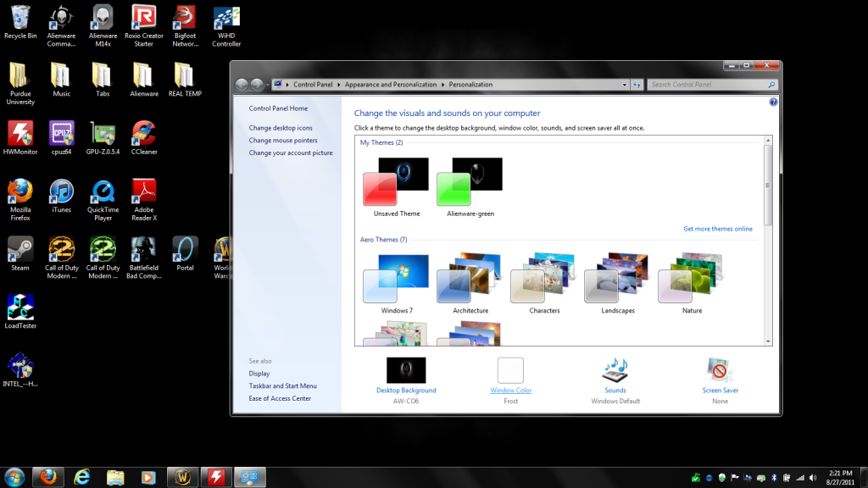Click the address bar refresh button
Screen dimensions: 868x488
click(x=637, y=85)
